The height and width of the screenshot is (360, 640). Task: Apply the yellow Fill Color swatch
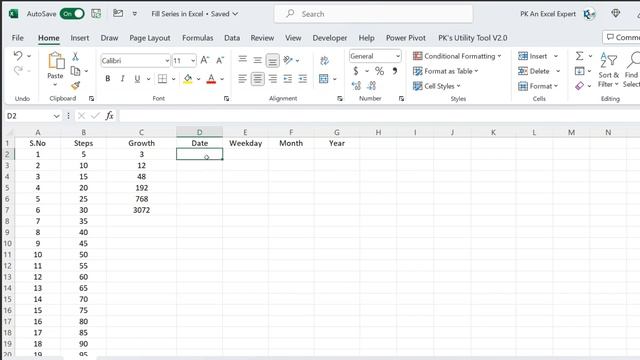pos(188,78)
